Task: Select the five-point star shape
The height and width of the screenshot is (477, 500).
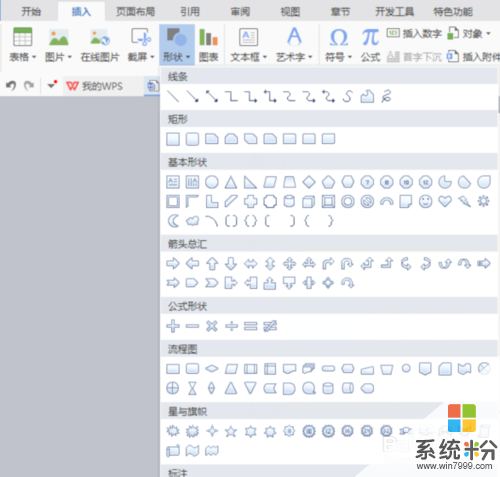Action: click(231, 431)
